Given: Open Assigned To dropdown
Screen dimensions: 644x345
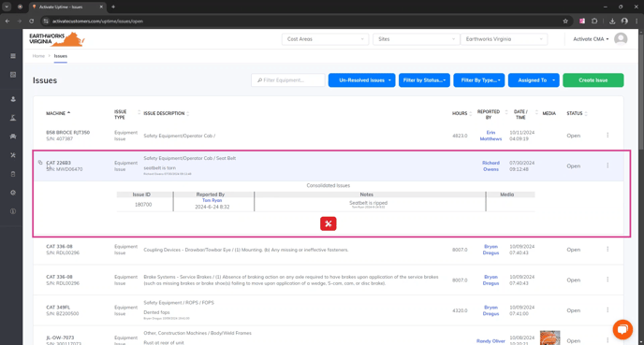Looking at the screenshot, I should (534, 80).
